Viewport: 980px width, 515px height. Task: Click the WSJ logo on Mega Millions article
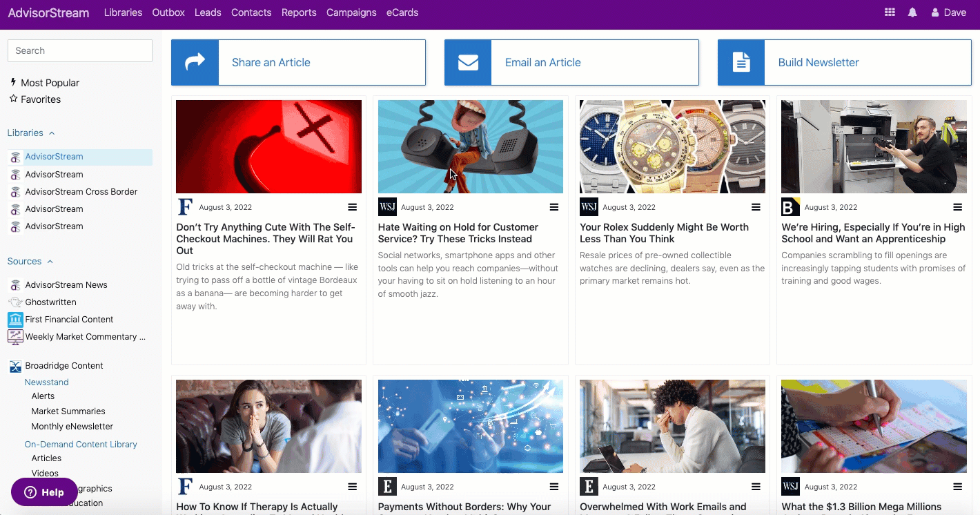coord(790,487)
